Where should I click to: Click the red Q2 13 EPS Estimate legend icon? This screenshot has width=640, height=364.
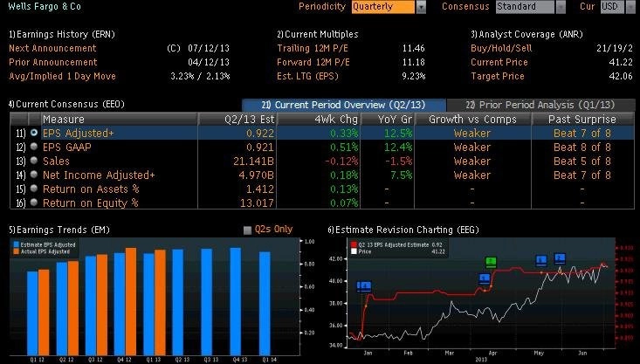pyautogui.click(x=353, y=244)
